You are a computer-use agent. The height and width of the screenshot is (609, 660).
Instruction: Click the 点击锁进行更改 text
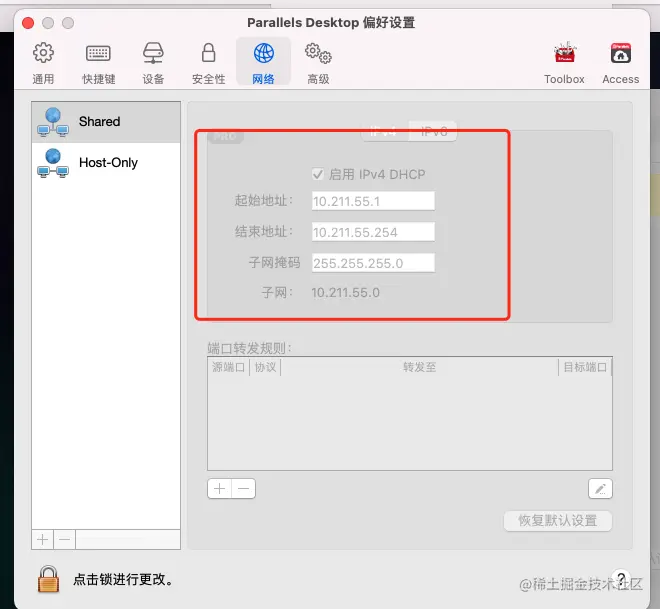tap(123, 580)
